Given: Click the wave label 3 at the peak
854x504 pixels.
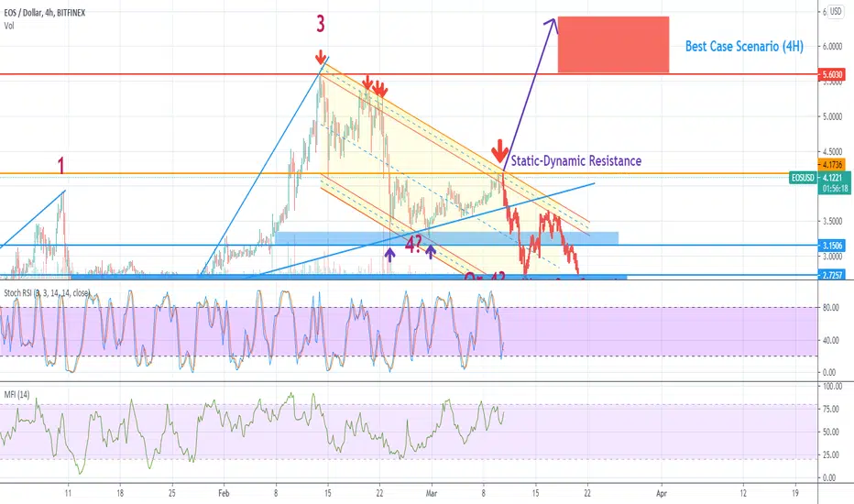Looking at the screenshot, I should 321,24.
